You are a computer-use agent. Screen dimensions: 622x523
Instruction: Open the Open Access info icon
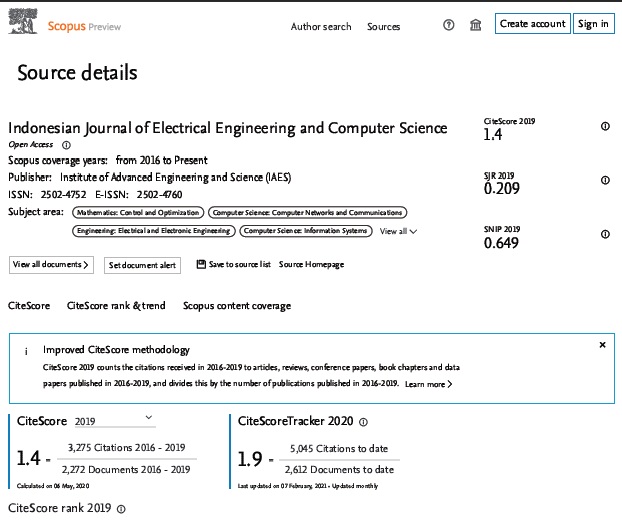[66, 145]
